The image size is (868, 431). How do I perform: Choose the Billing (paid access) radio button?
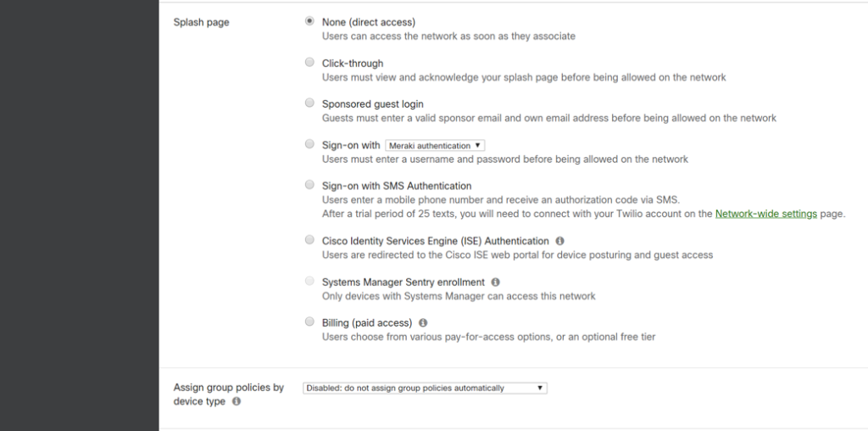click(309, 322)
